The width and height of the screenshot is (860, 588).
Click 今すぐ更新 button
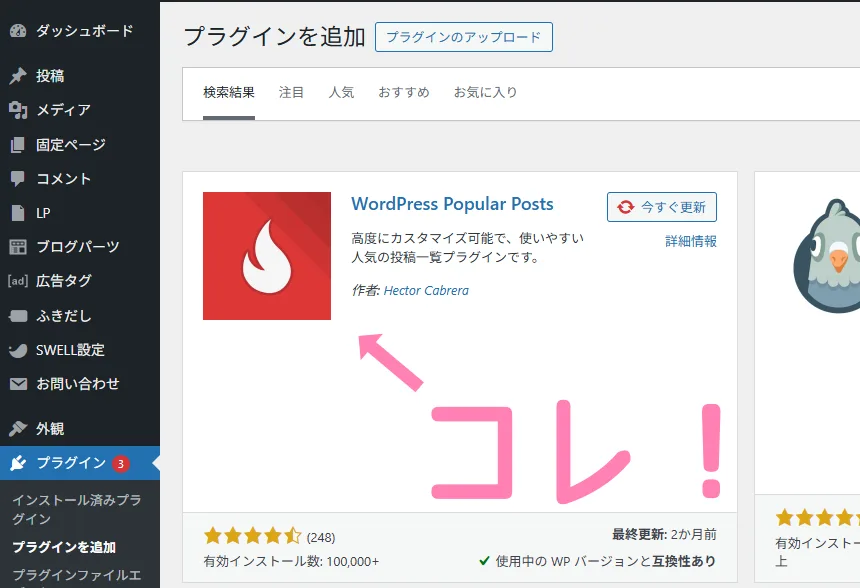coord(661,207)
